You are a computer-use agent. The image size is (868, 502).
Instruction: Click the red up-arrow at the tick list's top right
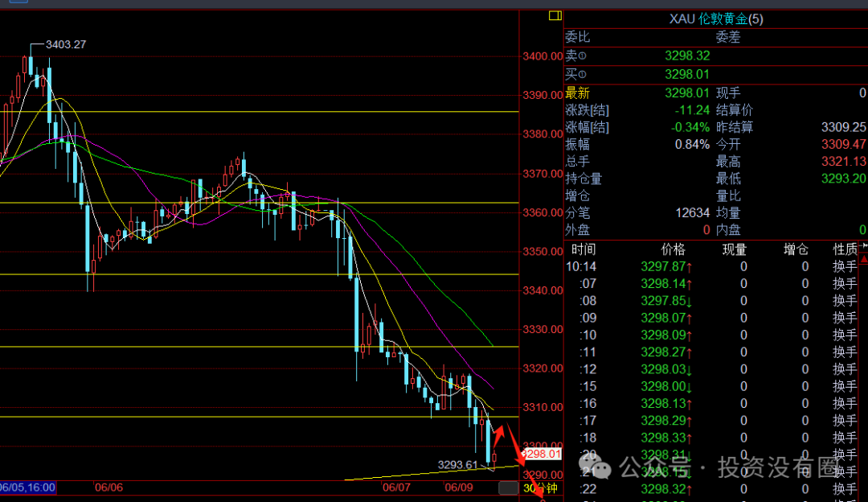pos(864,259)
